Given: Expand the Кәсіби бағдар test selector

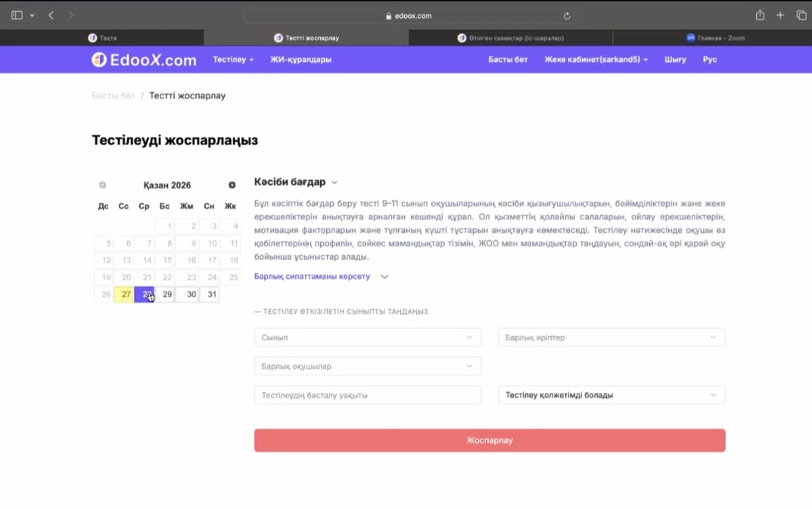Looking at the screenshot, I should pyautogui.click(x=296, y=182).
